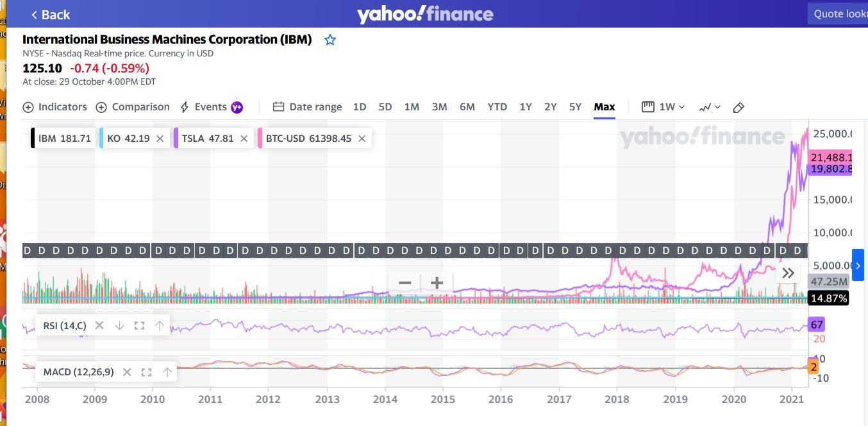Click the RSI (14,C) label

click(x=65, y=326)
